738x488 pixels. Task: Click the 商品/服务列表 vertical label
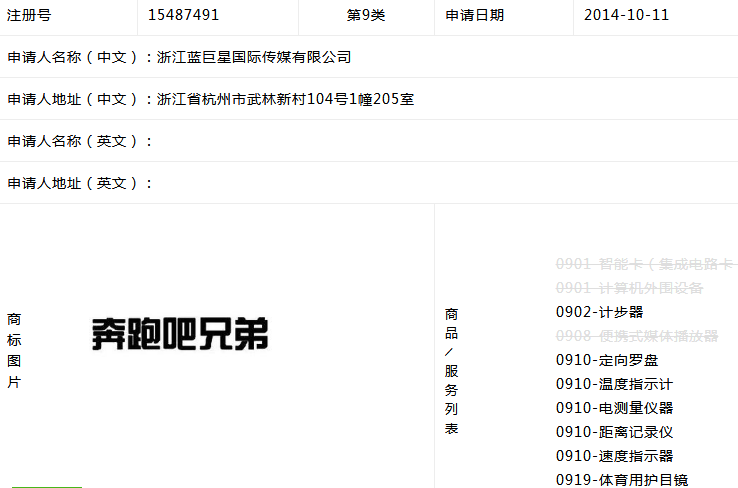point(451,371)
